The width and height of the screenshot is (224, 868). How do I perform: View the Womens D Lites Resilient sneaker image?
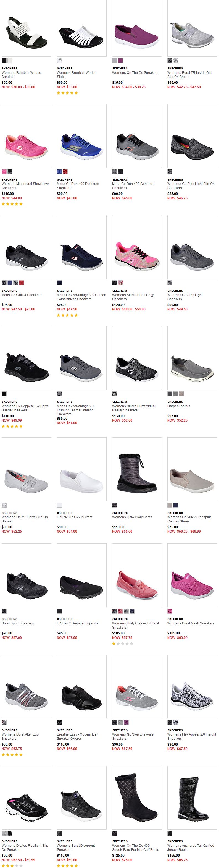(x=27, y=798)
